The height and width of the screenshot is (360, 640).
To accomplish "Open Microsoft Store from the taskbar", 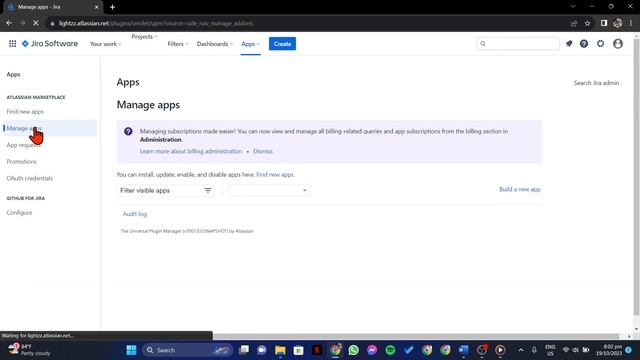I will click(x=298, y=350).
